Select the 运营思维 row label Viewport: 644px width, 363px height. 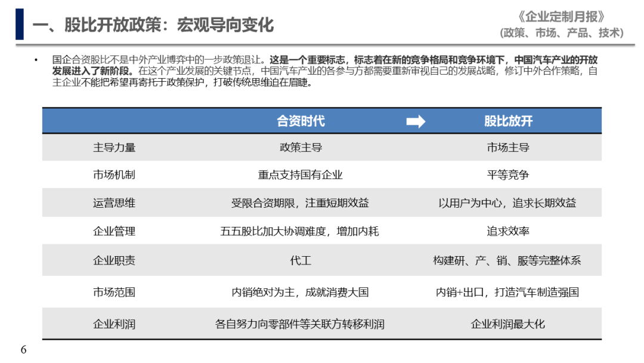pyautogui.click(x=114, y=203)
